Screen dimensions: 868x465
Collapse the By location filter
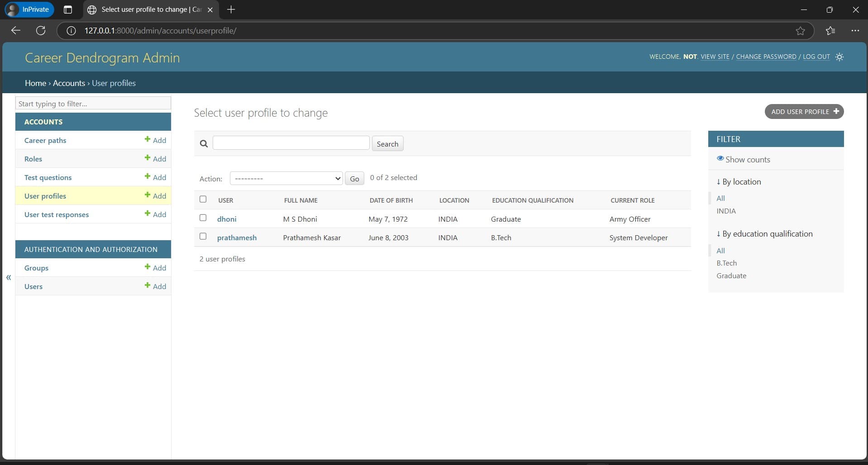click(739, 182)
